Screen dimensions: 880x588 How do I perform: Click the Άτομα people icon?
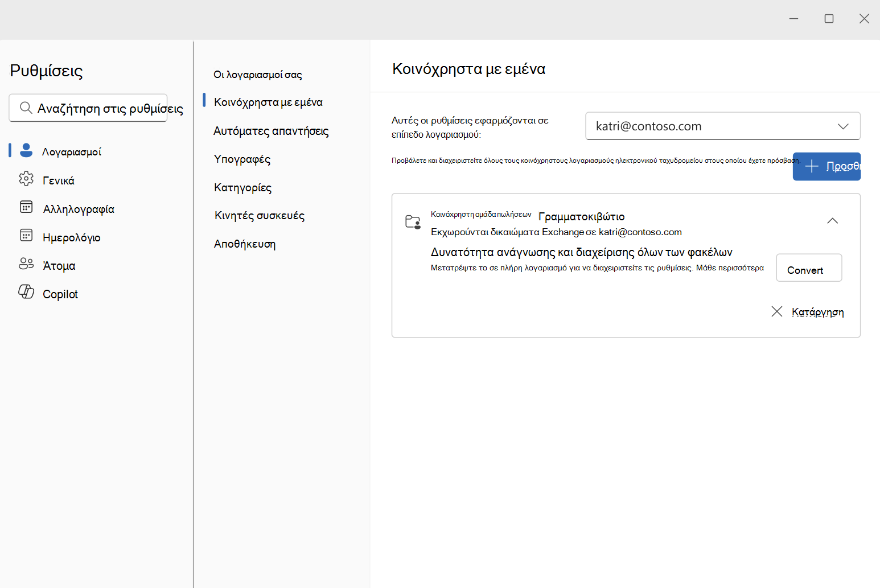pos(26,264)
